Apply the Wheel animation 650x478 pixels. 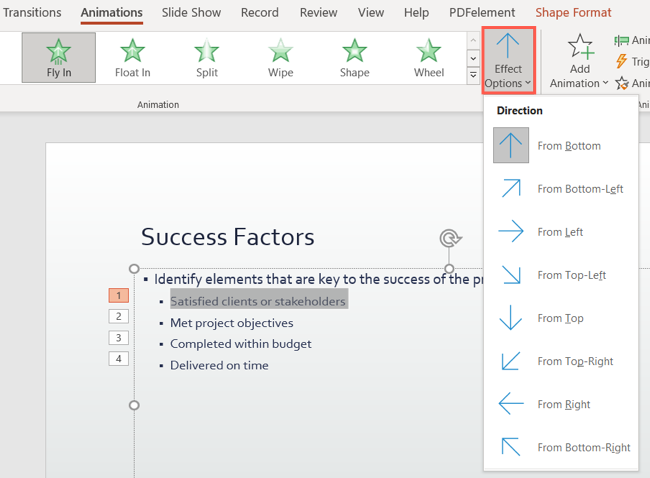tap(429, 57)
